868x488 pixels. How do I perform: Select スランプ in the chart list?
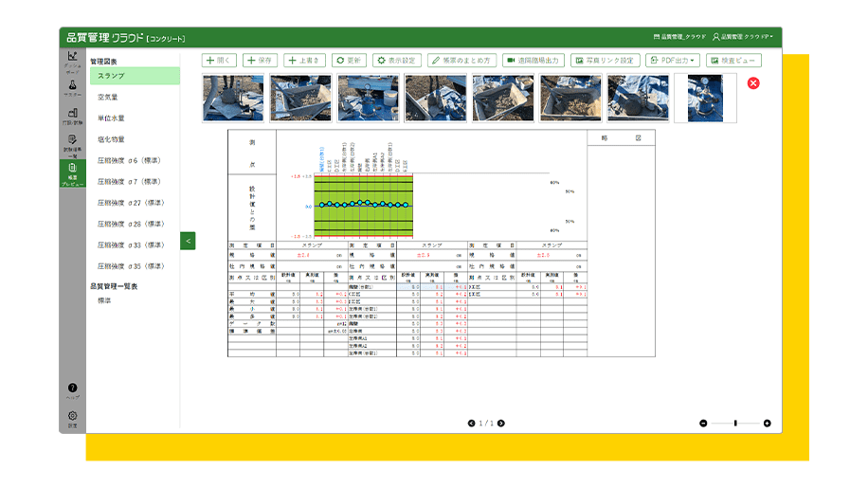pos(135,76)
